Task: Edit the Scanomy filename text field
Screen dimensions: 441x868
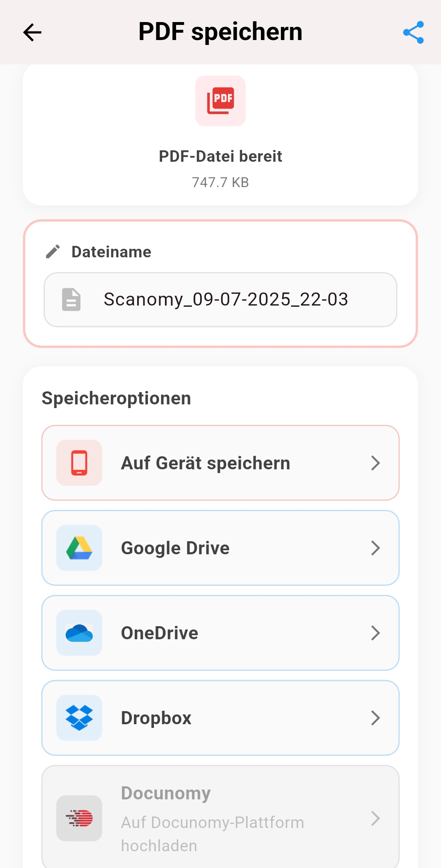Action: 226,299
